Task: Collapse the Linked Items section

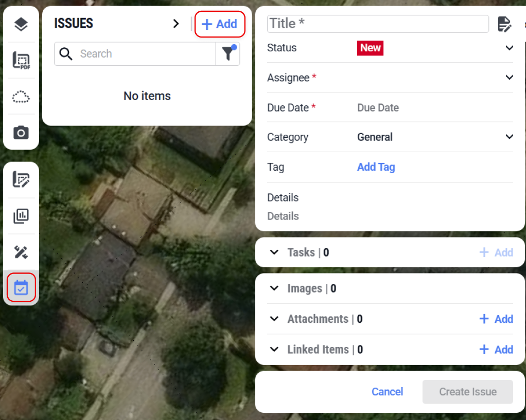Action: tap(274, 349)
